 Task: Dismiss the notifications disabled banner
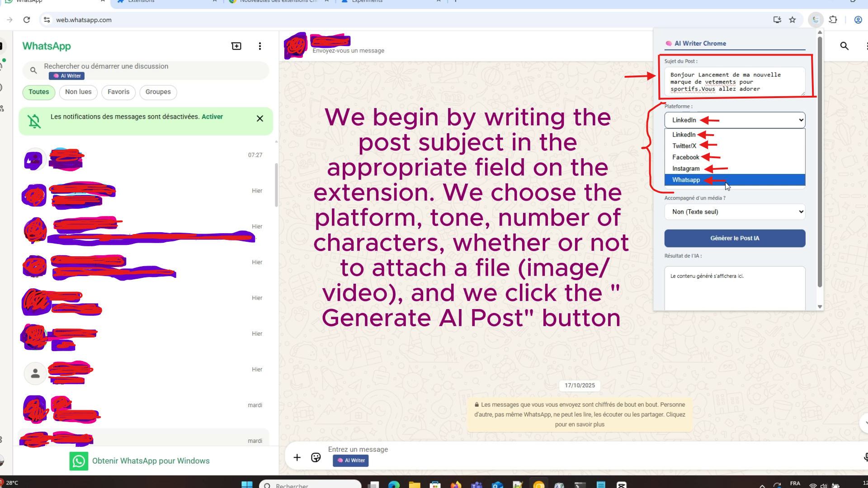[x=259, y=118]
